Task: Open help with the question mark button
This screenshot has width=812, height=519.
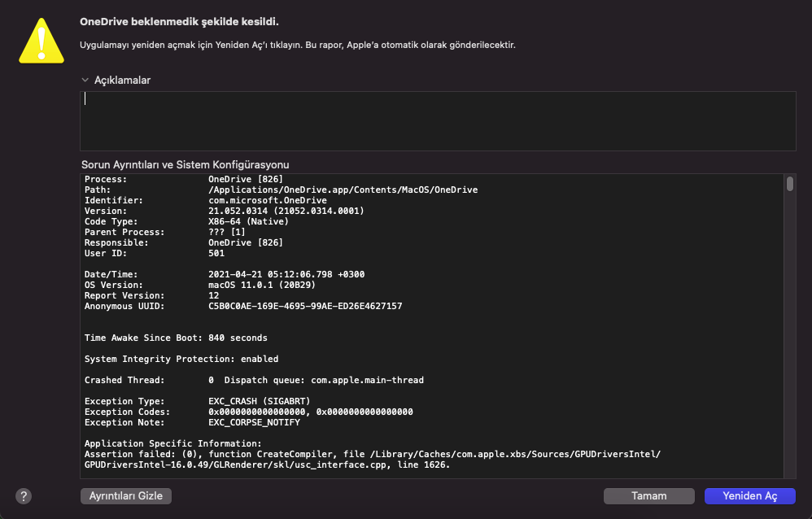Action: 24,495
